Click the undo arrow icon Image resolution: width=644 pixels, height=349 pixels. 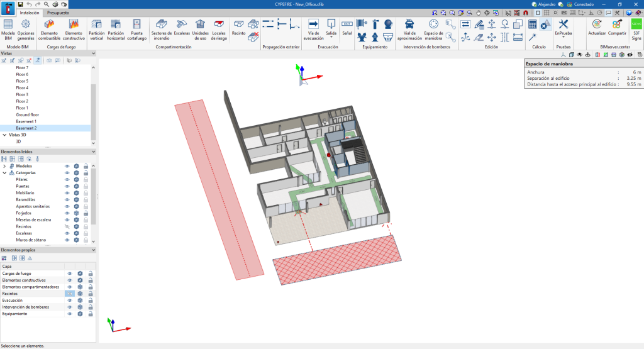pyautogui.click(x=29, y=4)
